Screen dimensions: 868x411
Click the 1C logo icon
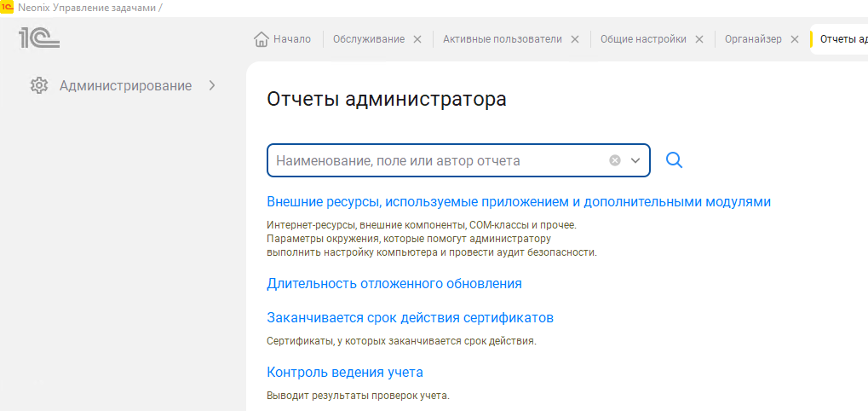(x=38, y=38)
